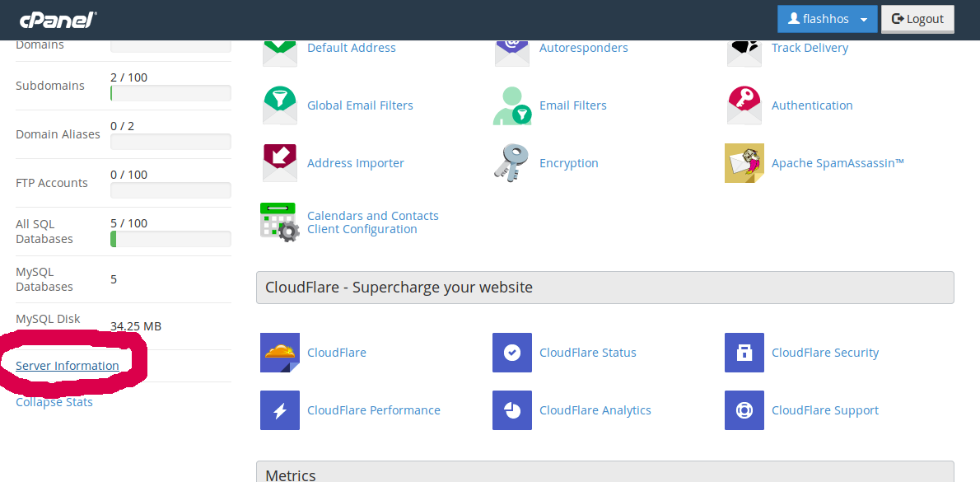
Task: Click the 'Domain Aliases' stat label
Action: (x=58, y=134)
